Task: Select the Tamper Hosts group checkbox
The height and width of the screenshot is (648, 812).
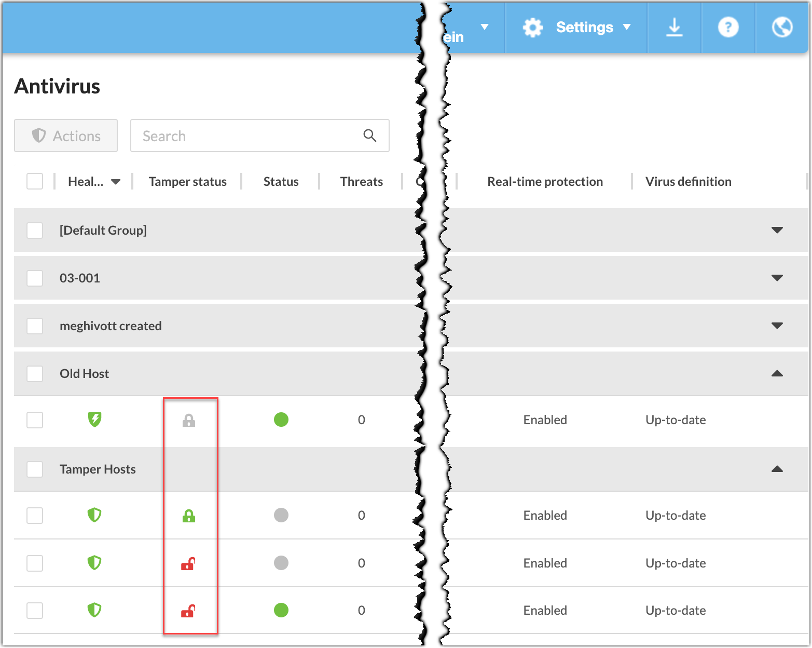Action: (x=35, y=469)
